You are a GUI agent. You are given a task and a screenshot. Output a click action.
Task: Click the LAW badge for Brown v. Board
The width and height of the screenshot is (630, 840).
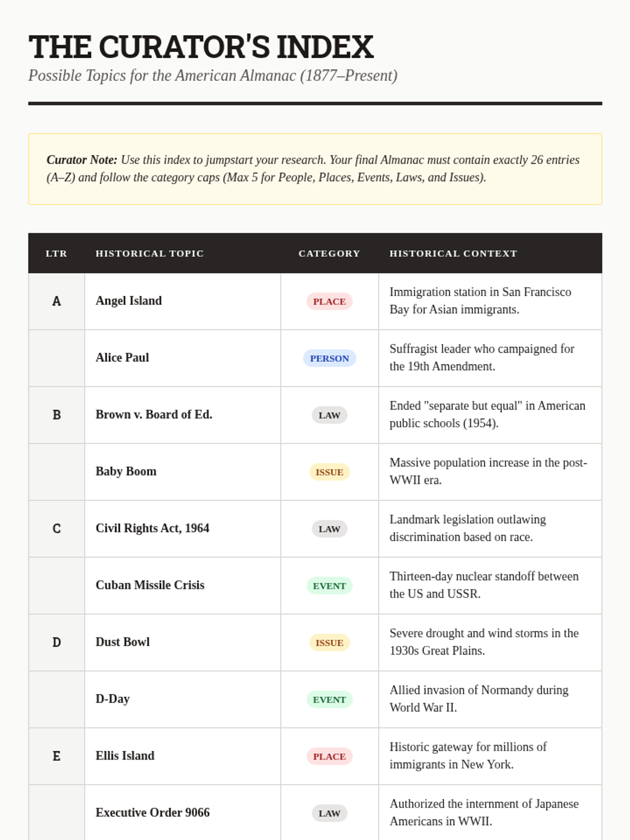click(x=329, y=415)
